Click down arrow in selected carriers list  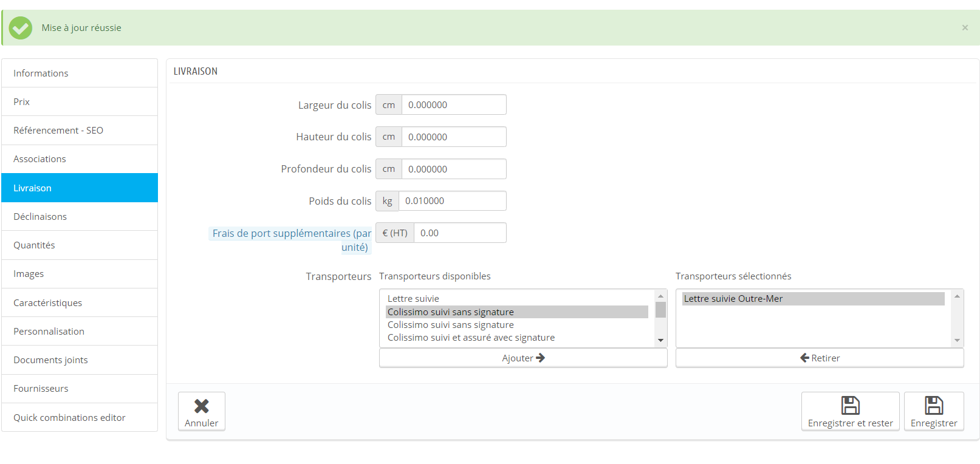tap(957, 340)
